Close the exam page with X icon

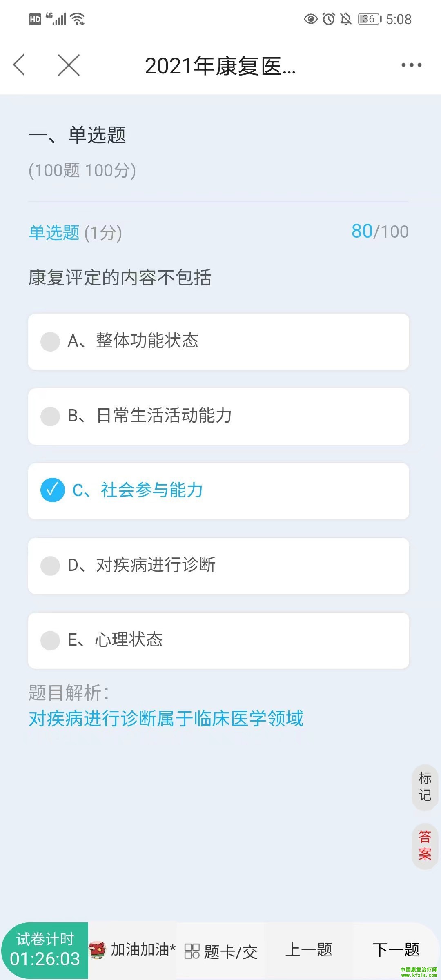point(69,65)
